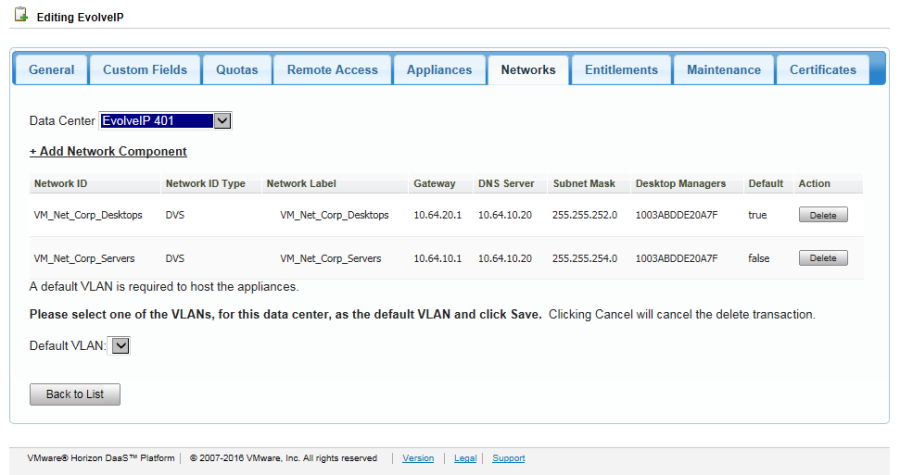The image size is (900, 475).
Task: Open the General tab
Action: click(51, 70)
